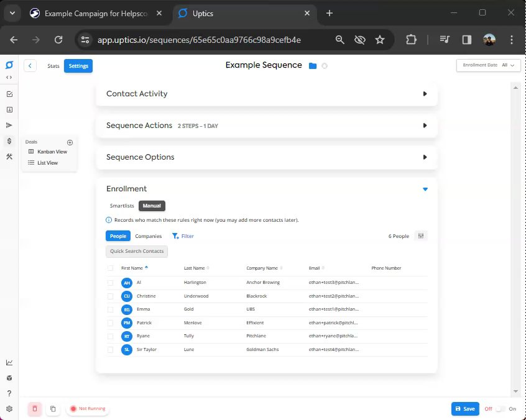526x420 pixels.
Task: Click the Not Running status button
Action: (88, 409)
